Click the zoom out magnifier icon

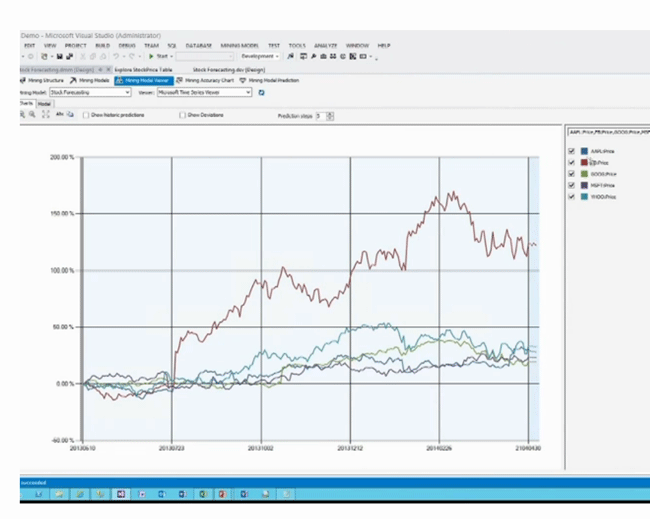(33, 115)
